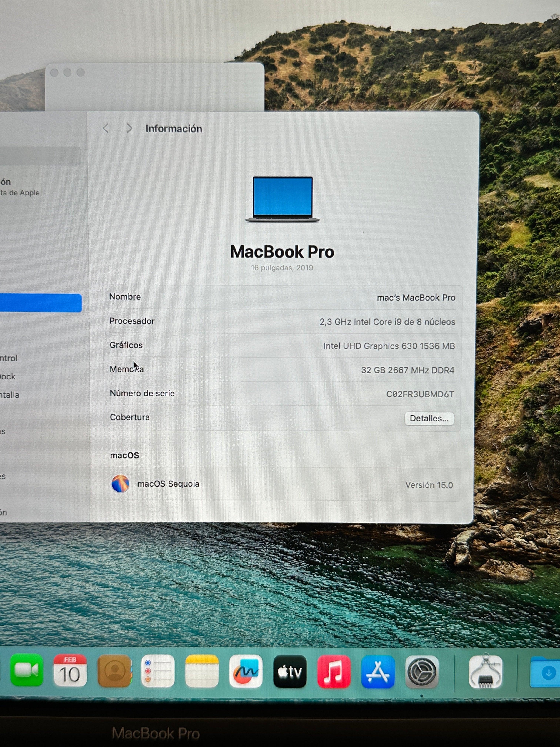
Task: Select the highlighted blue sidebar item
Action: click(41, 303)
